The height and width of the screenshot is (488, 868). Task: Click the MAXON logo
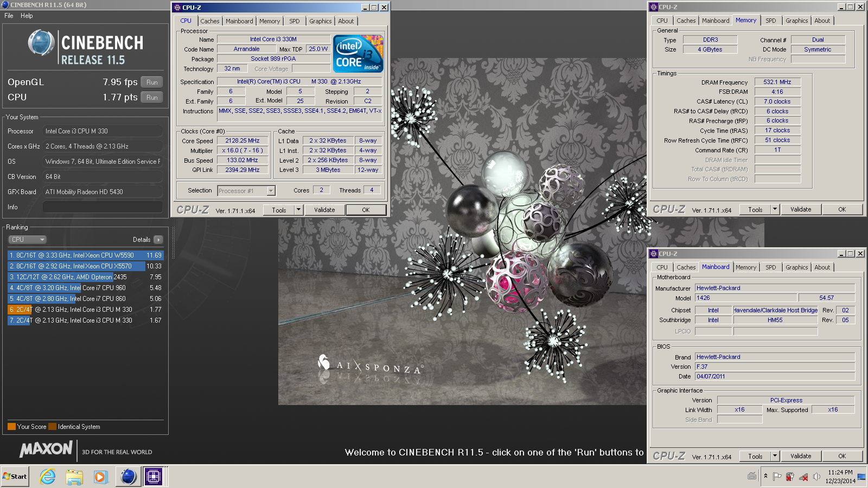[x=46, y=449]
